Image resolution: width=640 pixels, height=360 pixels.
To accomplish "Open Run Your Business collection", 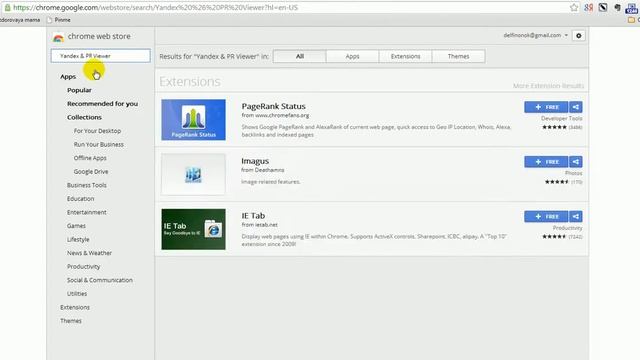I will tap(99, 144).
